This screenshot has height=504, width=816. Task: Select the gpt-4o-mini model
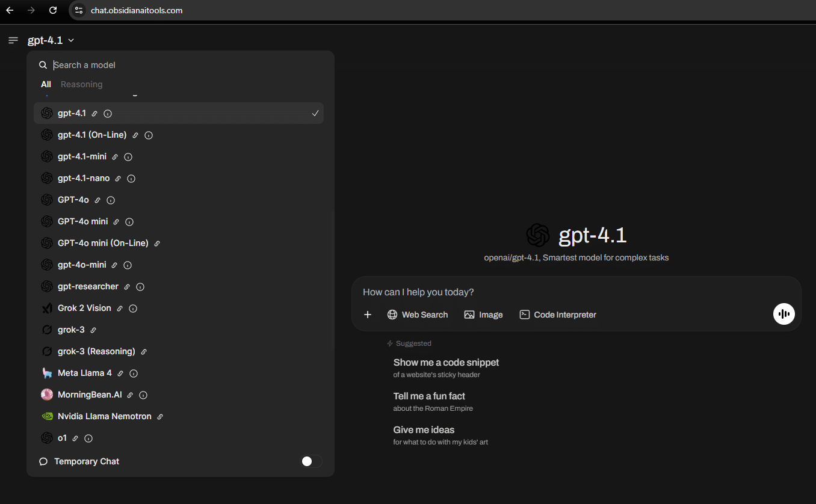(x=179, y=265)
